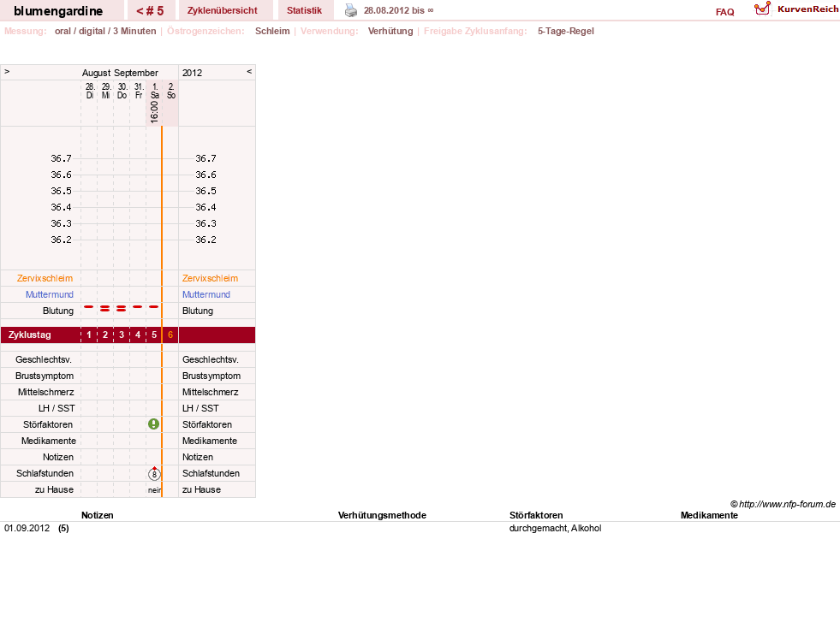
Task: Click the 'neir' zu Hause entry
Action: 154,490
